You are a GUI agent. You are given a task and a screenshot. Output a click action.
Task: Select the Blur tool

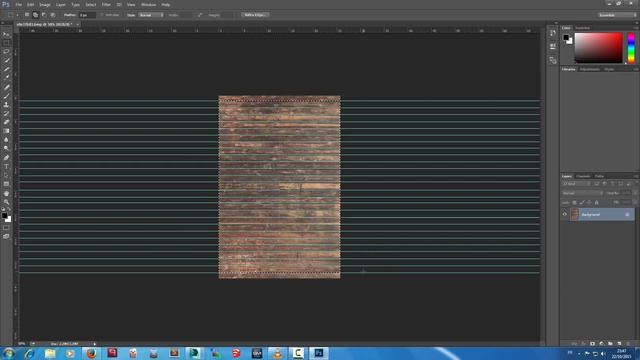click(6, 140)
